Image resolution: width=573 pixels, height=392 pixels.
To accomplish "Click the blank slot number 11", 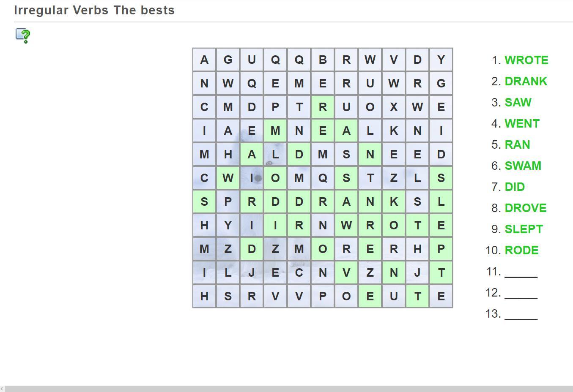I will pyautogui.click(x=521, y=272).
